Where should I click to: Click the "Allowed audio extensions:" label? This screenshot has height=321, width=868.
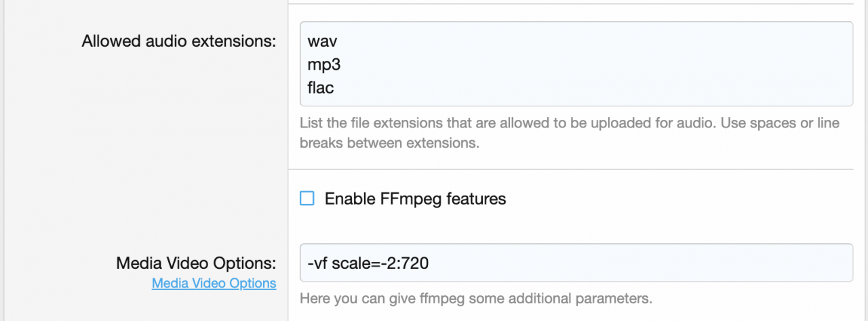pyautogui.click(x=179, y=41)
